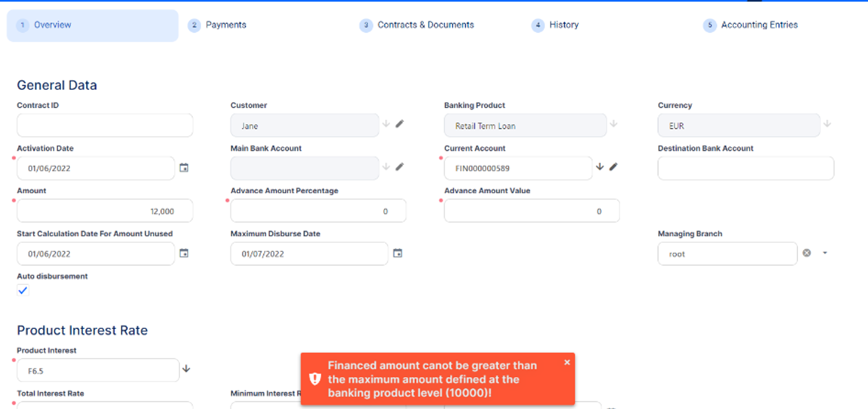Focus the Destination Bank Account field
Image resolution: width=868 pixels, height=409 pixels.
click(x=745, y=169)
